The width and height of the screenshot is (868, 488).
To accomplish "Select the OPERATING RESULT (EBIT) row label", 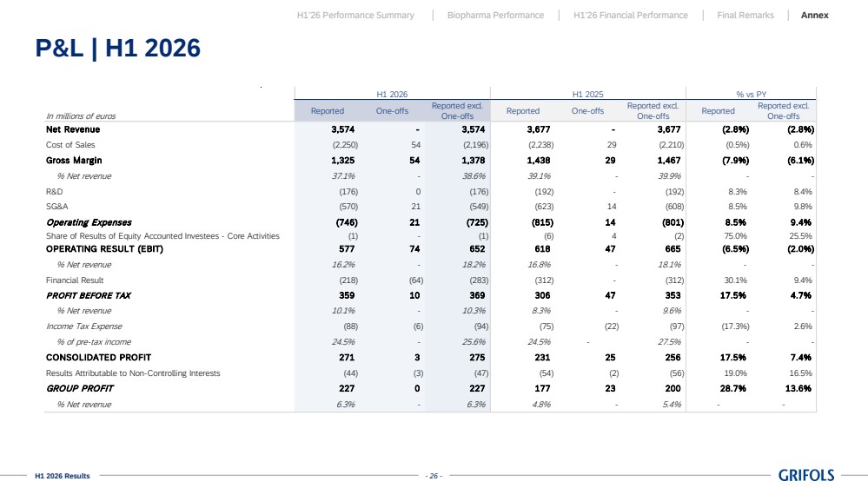I will (104, 249).
